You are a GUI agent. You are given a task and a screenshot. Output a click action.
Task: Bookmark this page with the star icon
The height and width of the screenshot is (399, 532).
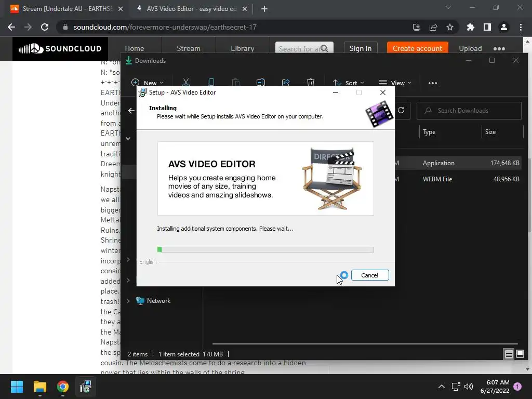(449, 27)
